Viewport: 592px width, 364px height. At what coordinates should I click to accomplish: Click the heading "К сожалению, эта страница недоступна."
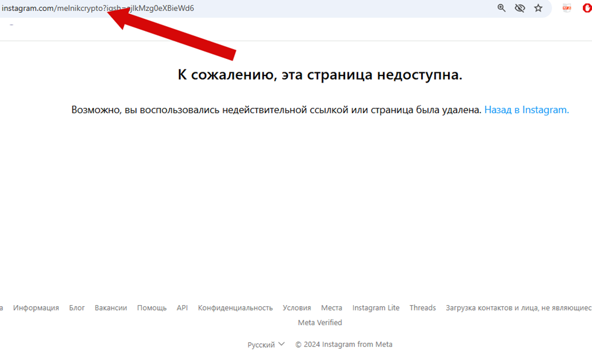[x=320, y=75]
